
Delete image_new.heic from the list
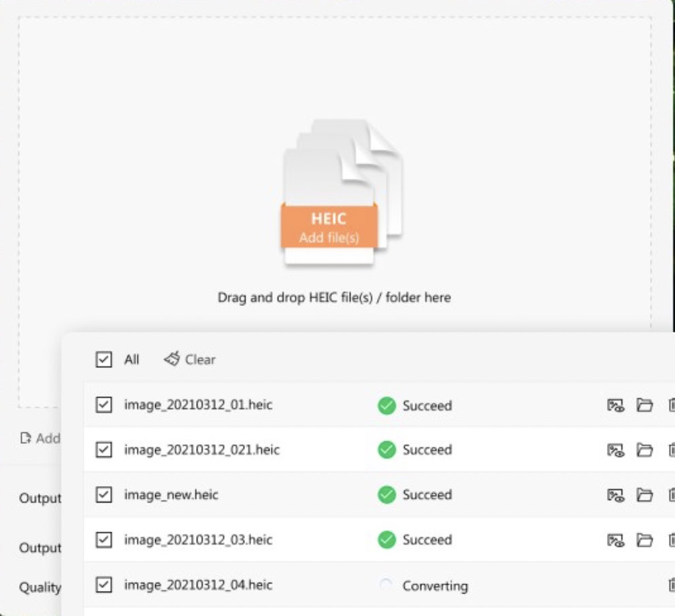point(672,495)
